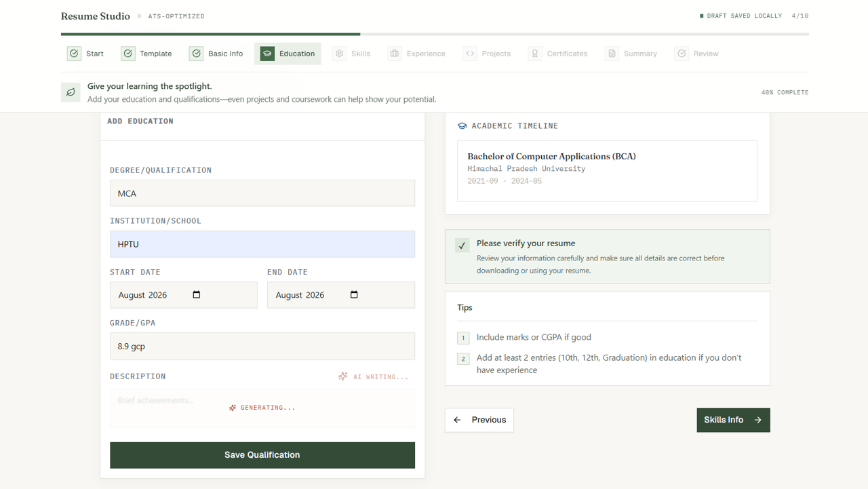The width and height of the screenshot is (868, 489).
Task: Click the Start step checkmark icon
Action: click(74, 54)
